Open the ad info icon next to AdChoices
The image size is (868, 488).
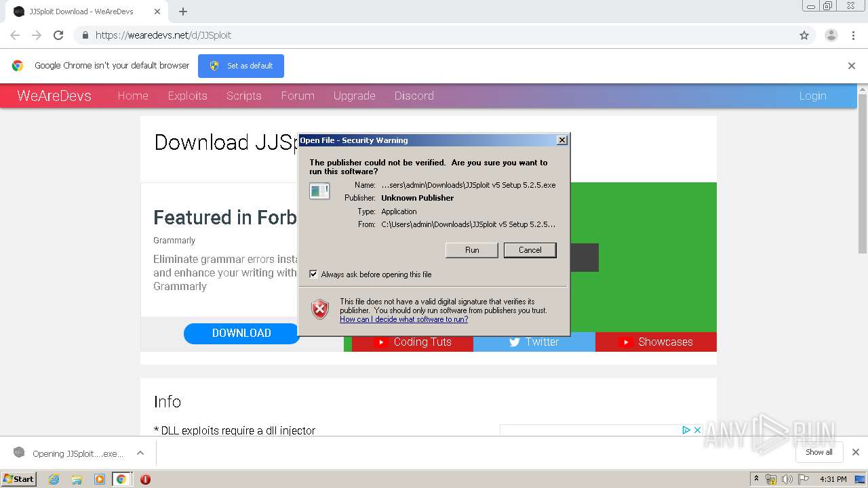click(686, 430)
